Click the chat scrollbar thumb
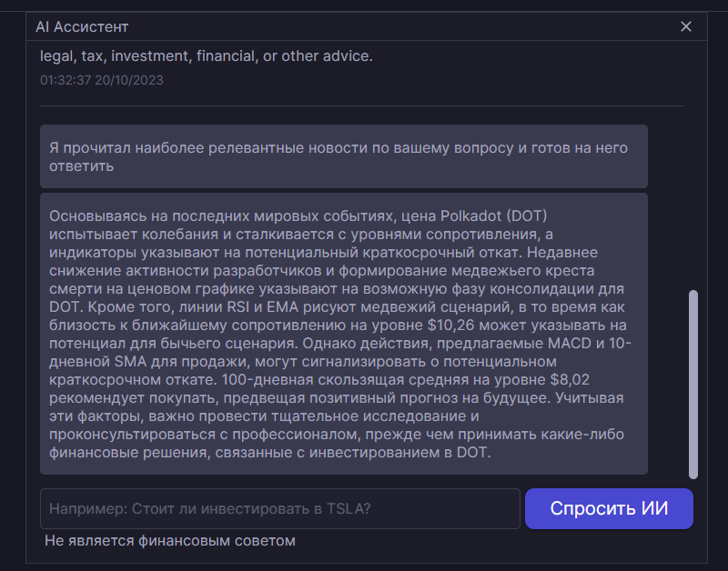 (x=693, y=384)
